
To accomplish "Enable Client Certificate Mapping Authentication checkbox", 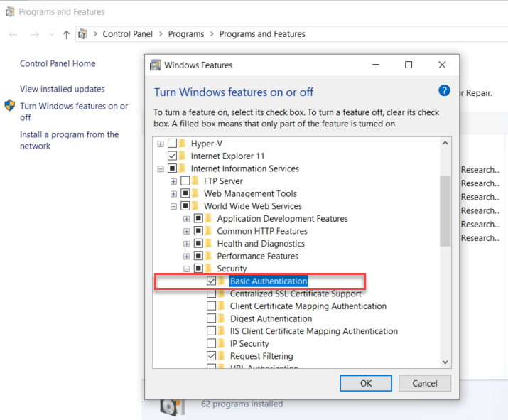I will (211, 306).
